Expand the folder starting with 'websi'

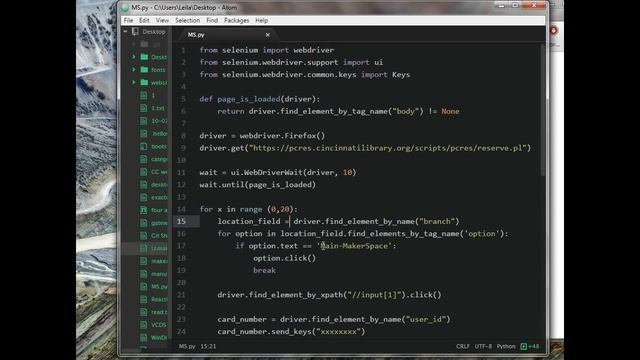tap(133, 82)
